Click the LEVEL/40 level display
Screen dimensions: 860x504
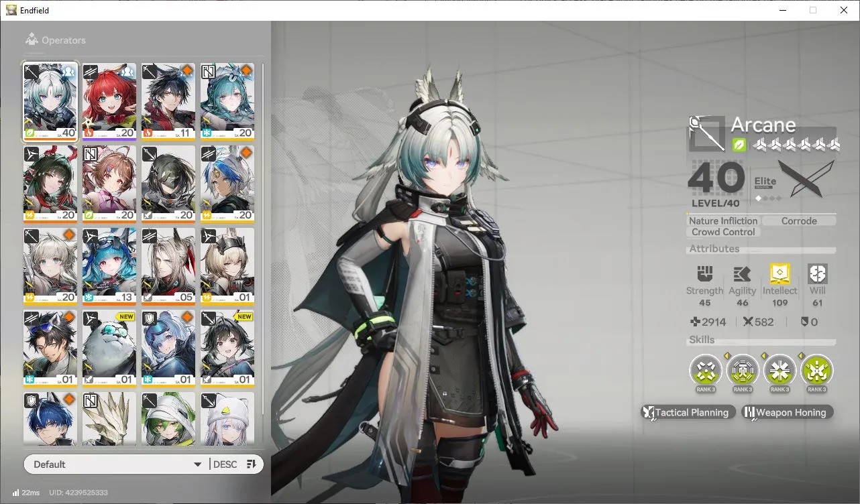[715, 203]
